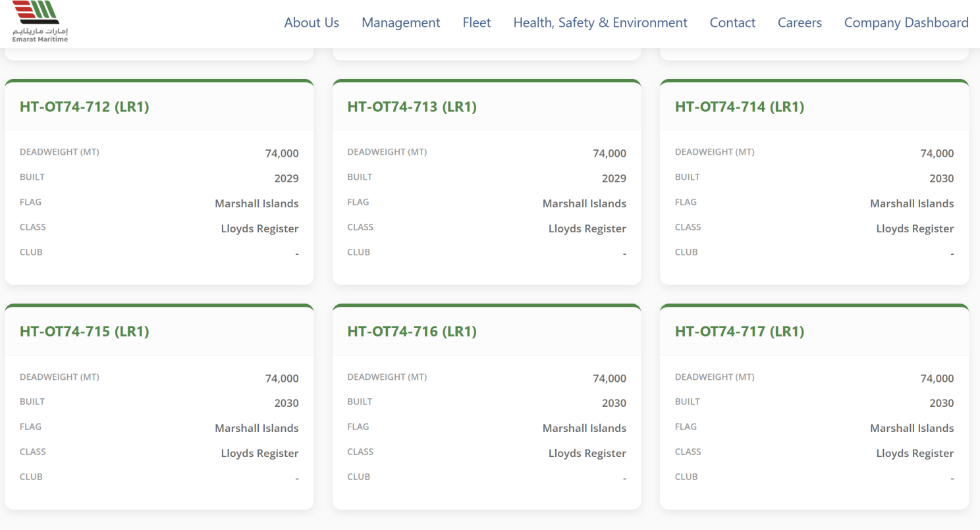Go to the Management page
The width and height of the screenshot is (980, 530).
click(x=400, y=22)
